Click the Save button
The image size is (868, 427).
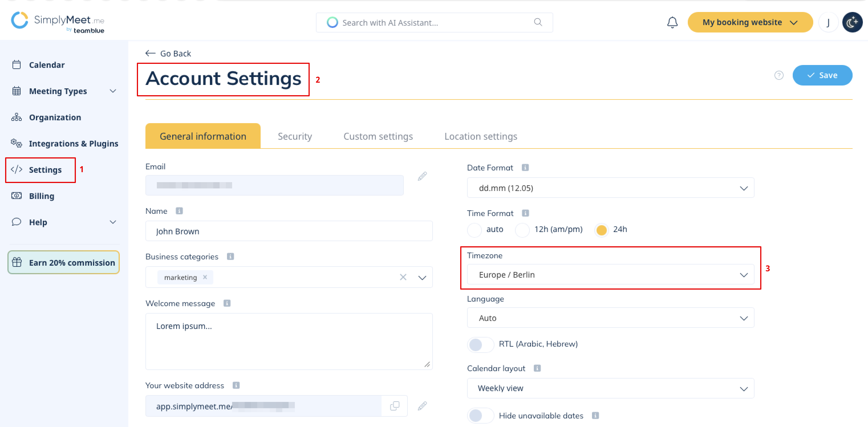tap(822, 75)
